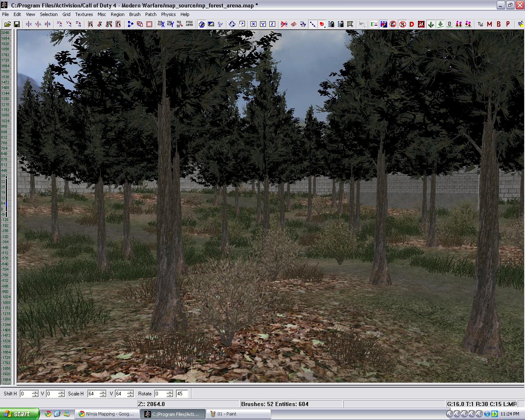The image size is (525, 420).
Task: Flip selection along X axis icon
Action: 28,24
